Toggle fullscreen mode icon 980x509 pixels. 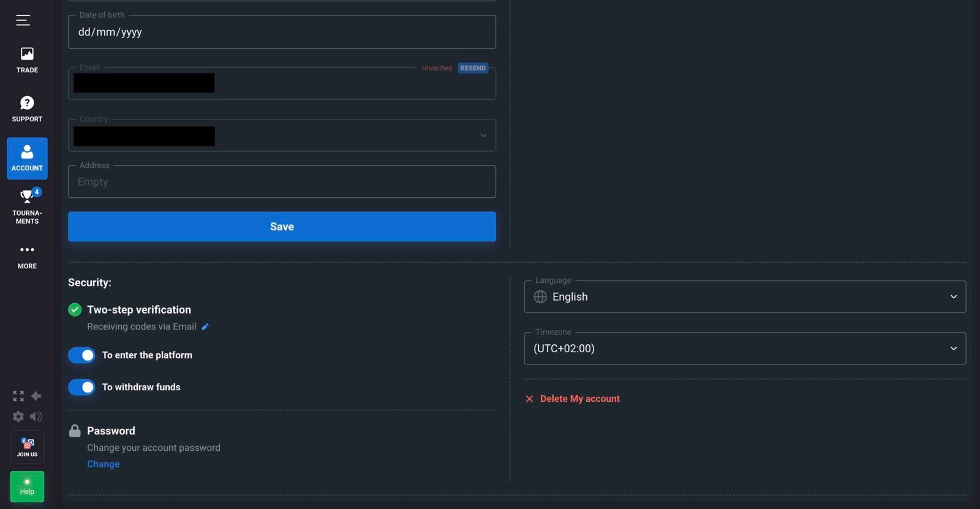(18, 396)
